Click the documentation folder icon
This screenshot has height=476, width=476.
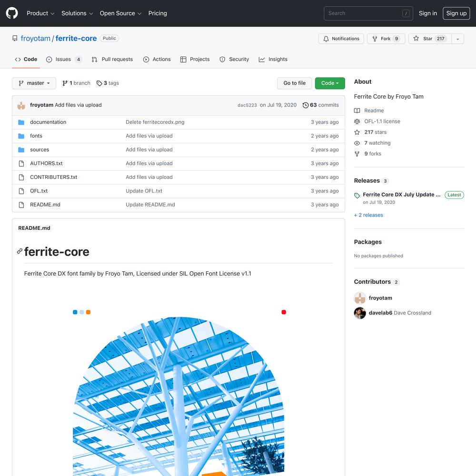coord(21,122)
